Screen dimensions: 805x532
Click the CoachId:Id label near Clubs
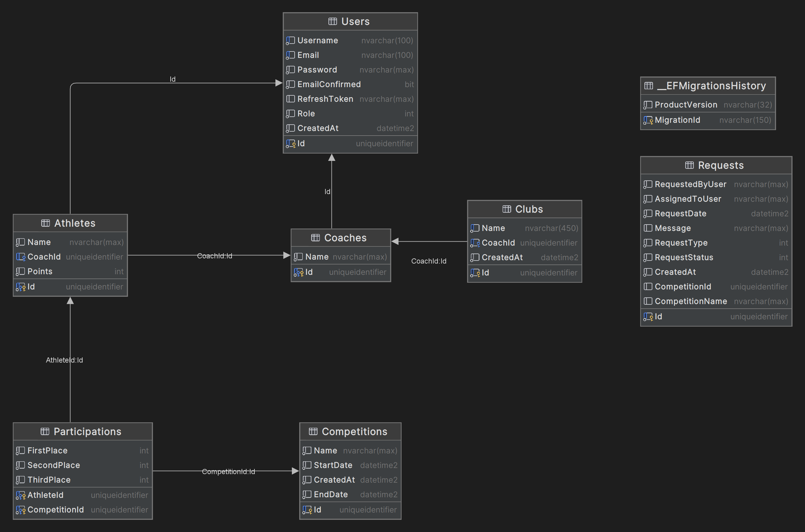[429, 261]
